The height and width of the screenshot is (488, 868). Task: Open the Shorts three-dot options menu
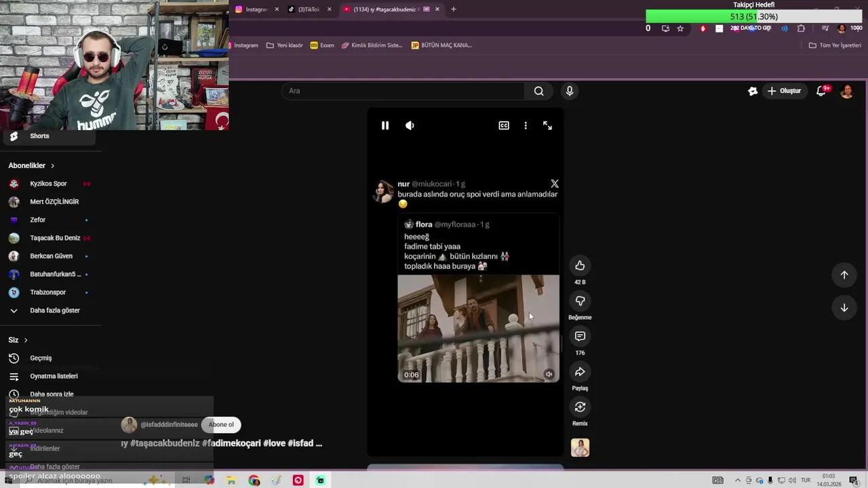click(x=526, y=125)
